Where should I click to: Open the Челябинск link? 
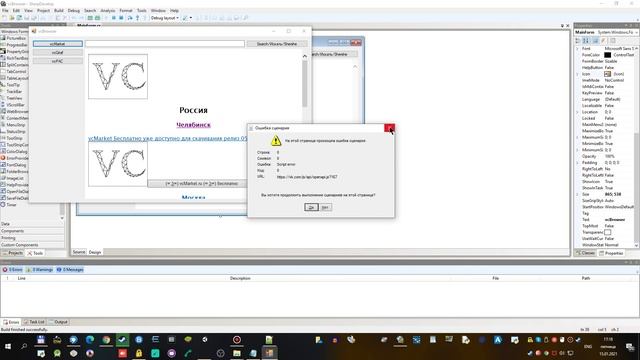pos(193,125)
